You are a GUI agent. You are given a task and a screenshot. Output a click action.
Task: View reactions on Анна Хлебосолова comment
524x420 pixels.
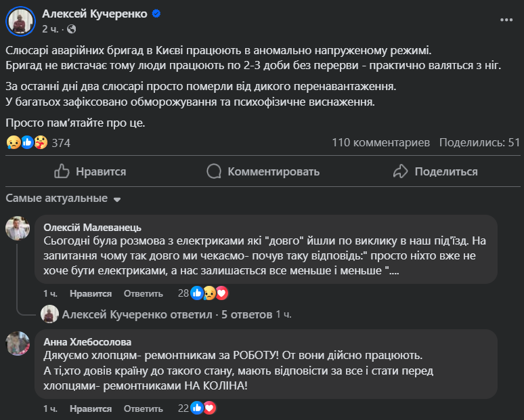click(198, 408)
